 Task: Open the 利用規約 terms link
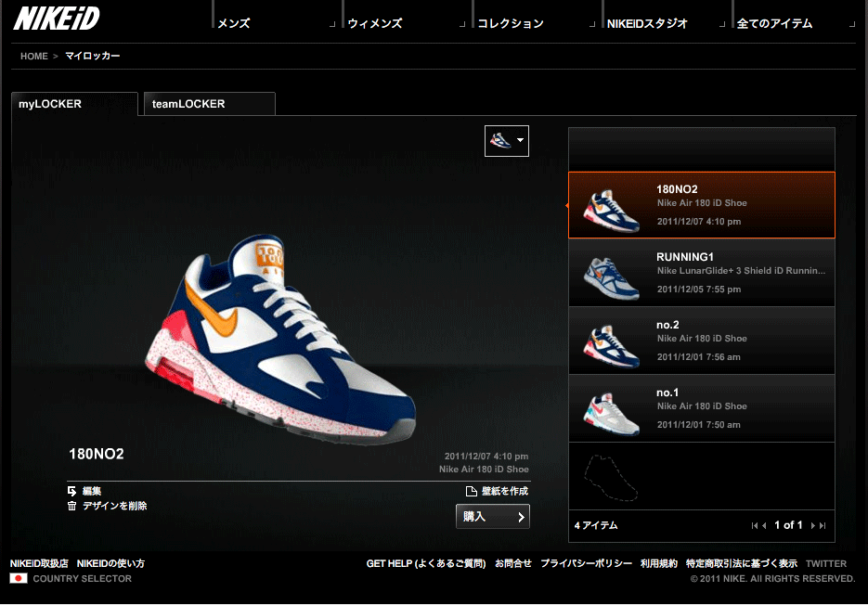click(659, 563)
